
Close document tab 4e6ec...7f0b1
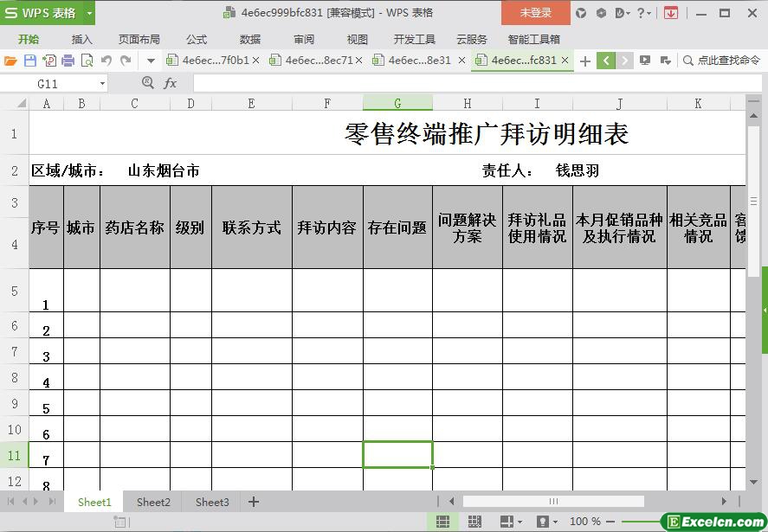pyautogui.click(x=255, y=61)
